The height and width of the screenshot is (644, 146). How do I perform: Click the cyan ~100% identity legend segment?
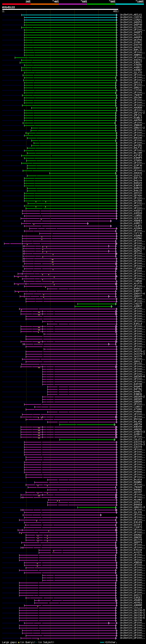[130, 4]
